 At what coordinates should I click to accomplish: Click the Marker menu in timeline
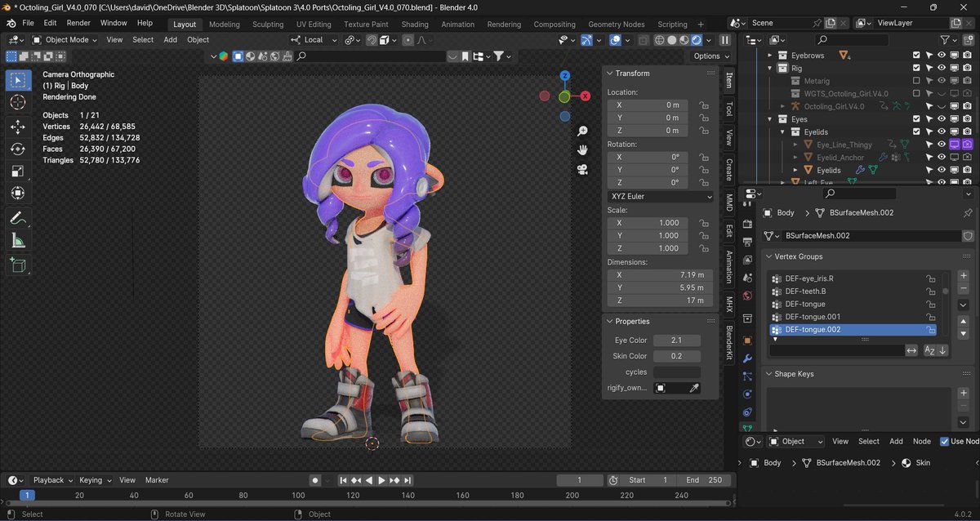(157, 480)
